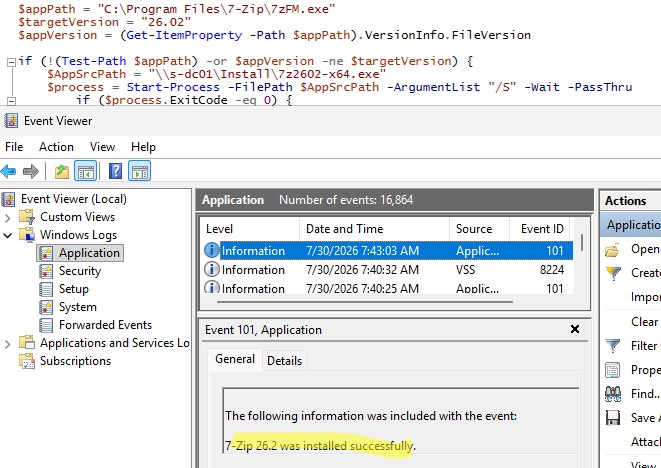The image size is (661, 468).
Task: Expand Applications and Services Logs node
Action: (x=8, y=344)
